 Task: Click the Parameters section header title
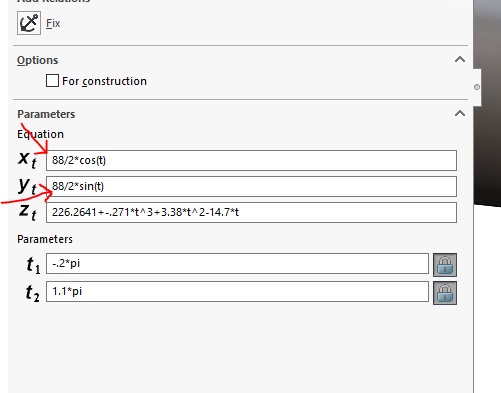point(46,114)
